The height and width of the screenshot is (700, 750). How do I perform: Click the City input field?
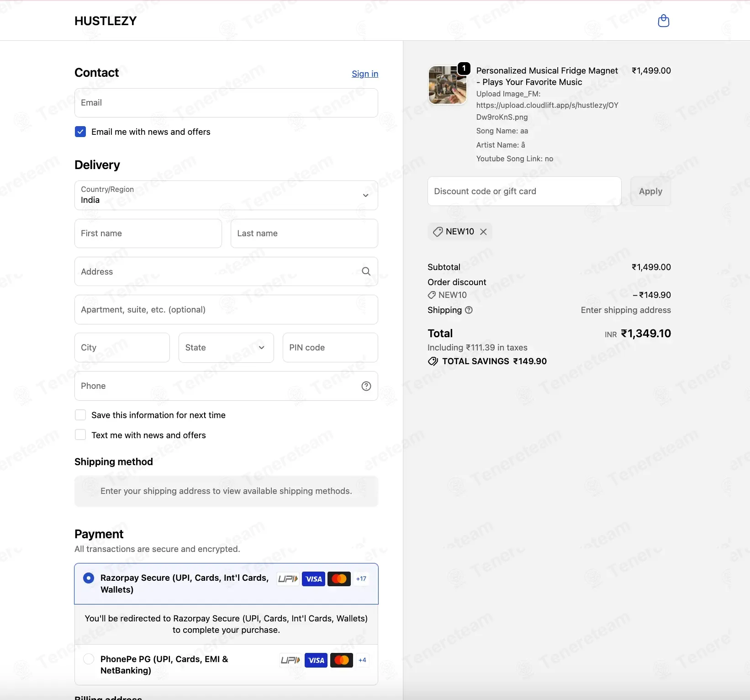tap(122, 348)
